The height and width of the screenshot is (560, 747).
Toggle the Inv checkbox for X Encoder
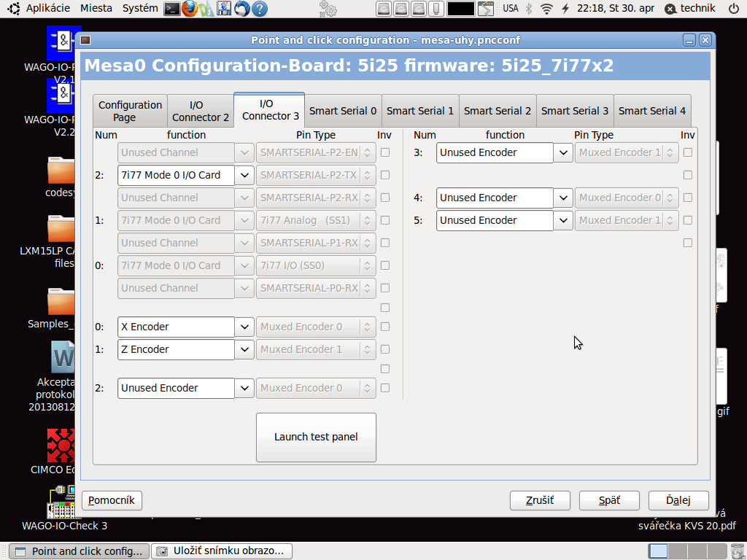tap(385, 327)
